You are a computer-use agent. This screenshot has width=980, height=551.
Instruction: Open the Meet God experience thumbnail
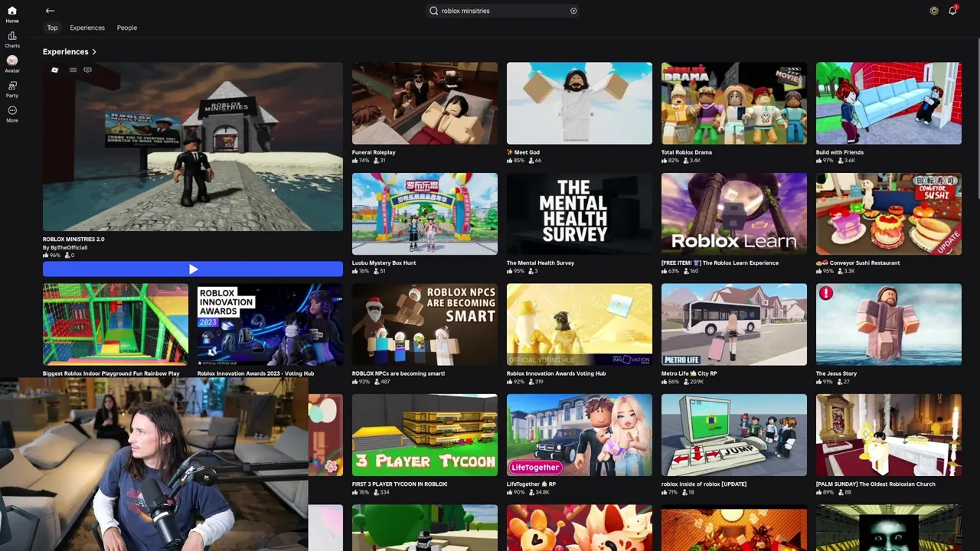[580, 103]
